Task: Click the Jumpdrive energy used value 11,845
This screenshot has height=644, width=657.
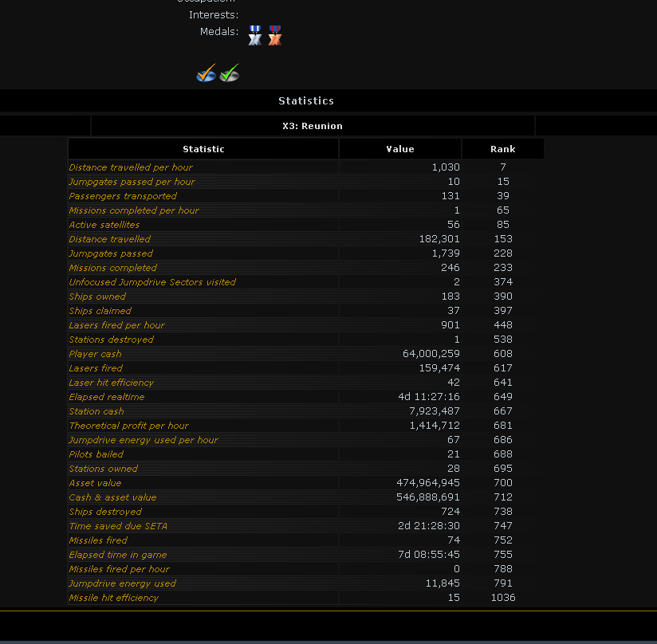Action: [443, 583]
